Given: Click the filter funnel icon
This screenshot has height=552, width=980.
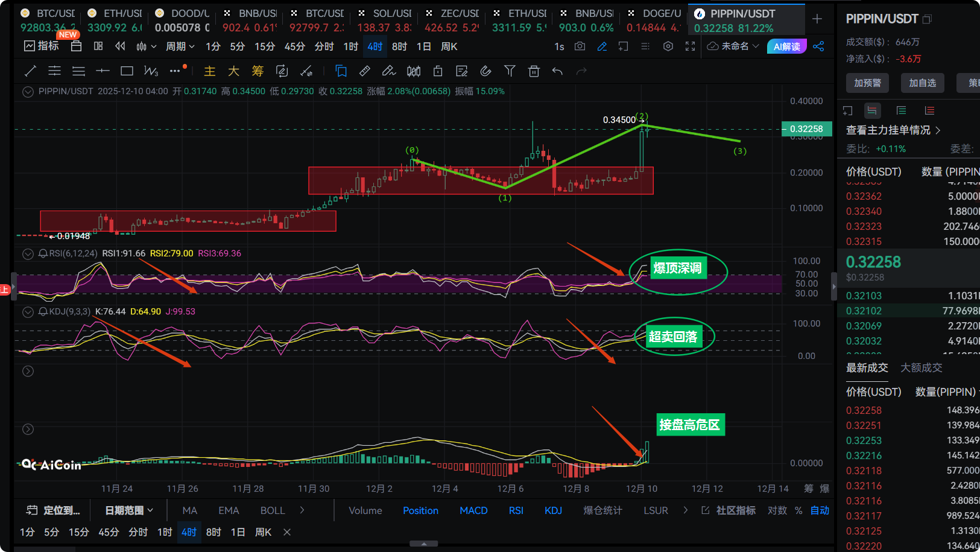Looking at the screenshot, I should coord(510,71).
